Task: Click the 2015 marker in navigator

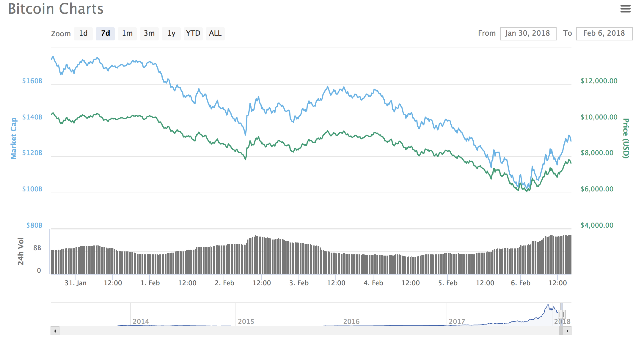Action: (246, 322)
